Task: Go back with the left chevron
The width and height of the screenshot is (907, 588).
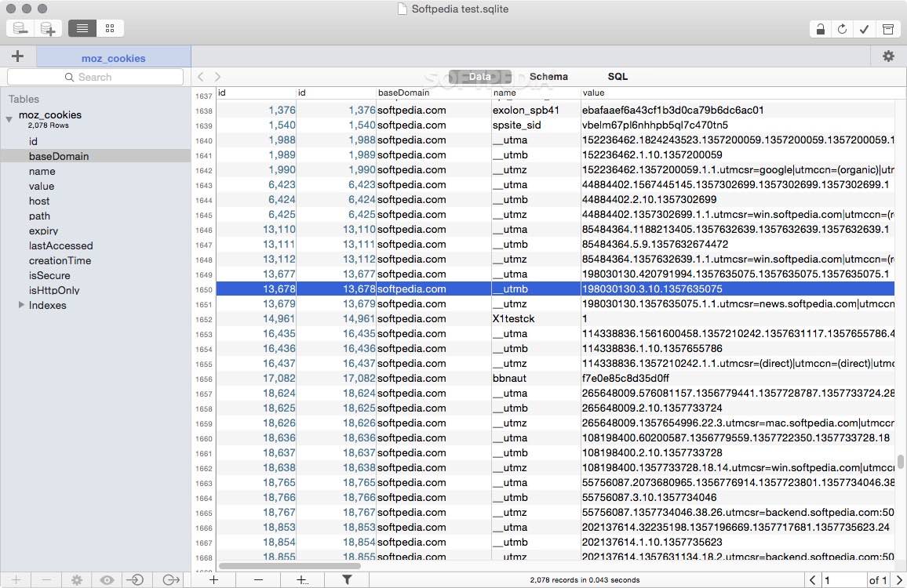Action: click(x=201, y=77)
